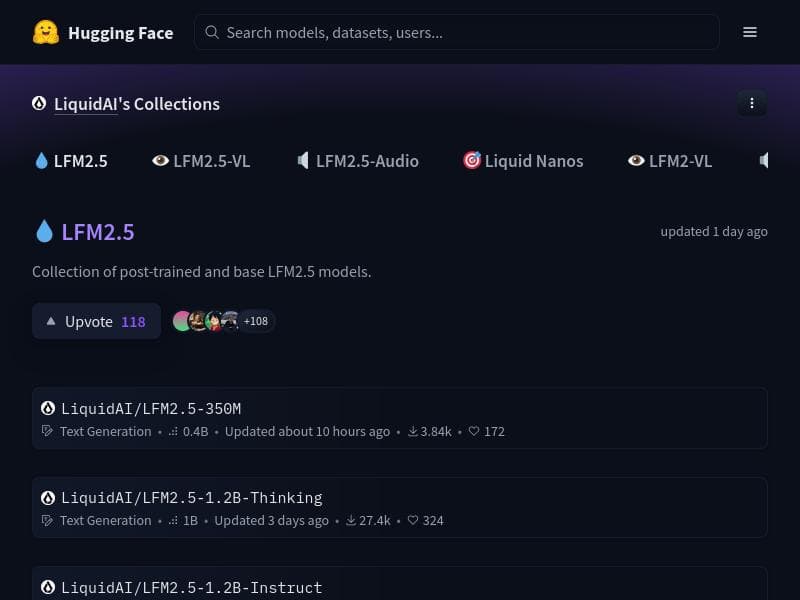Click the 0.4B parameter size label

(x=195, y=432)
